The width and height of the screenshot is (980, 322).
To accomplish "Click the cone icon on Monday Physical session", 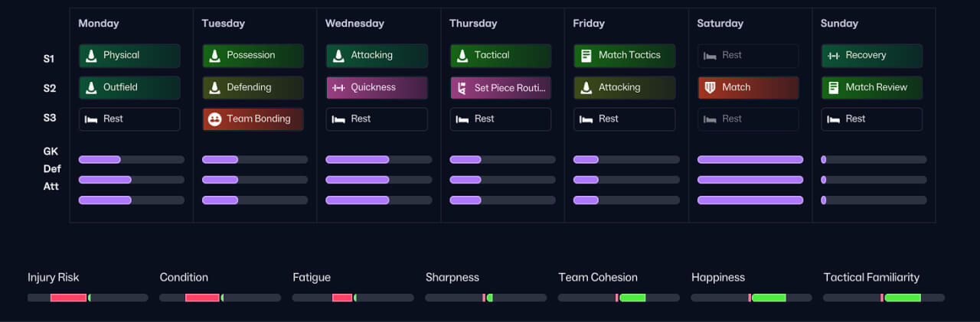I will pyautogui.click(x=91, y=55).
